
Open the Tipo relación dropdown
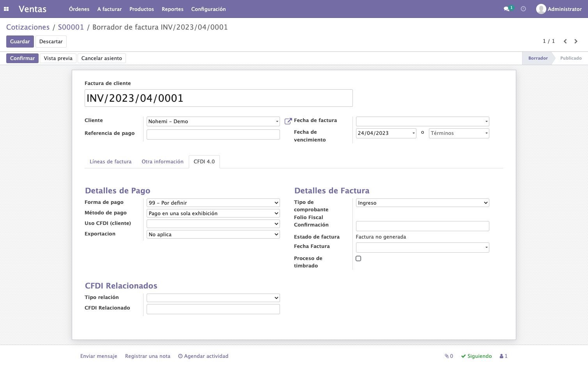[213, 298]
